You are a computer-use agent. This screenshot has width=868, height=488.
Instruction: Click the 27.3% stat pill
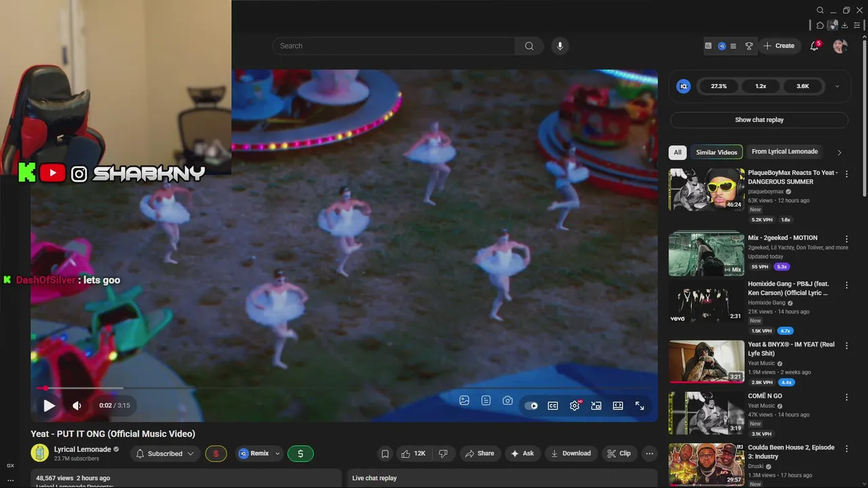(x=719, y=86)
